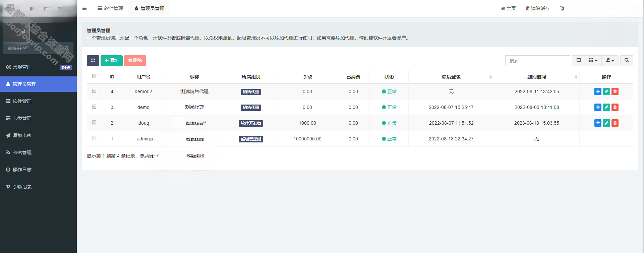Delete the demo user with the trash icon
This screenshot has width=644, height=253.
point(615,107)
